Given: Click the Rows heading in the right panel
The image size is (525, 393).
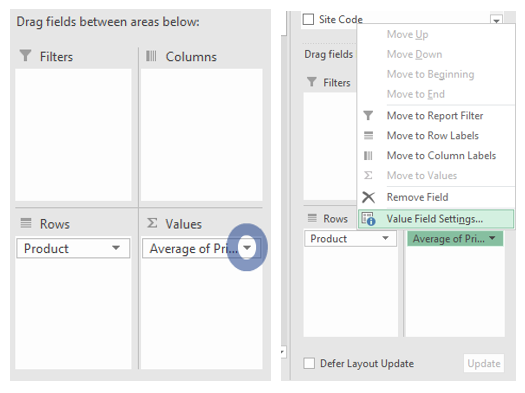Looking at the screenshot, I should coord(335,219).
